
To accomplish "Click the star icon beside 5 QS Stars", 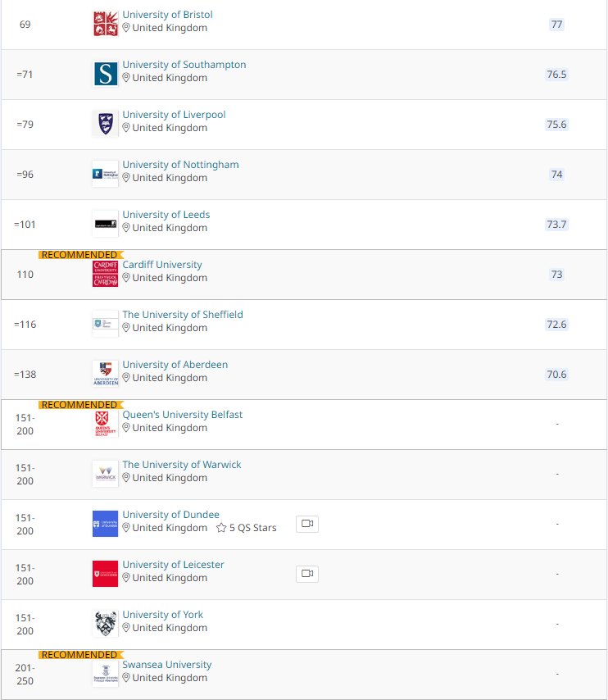I will click(221, 528).
